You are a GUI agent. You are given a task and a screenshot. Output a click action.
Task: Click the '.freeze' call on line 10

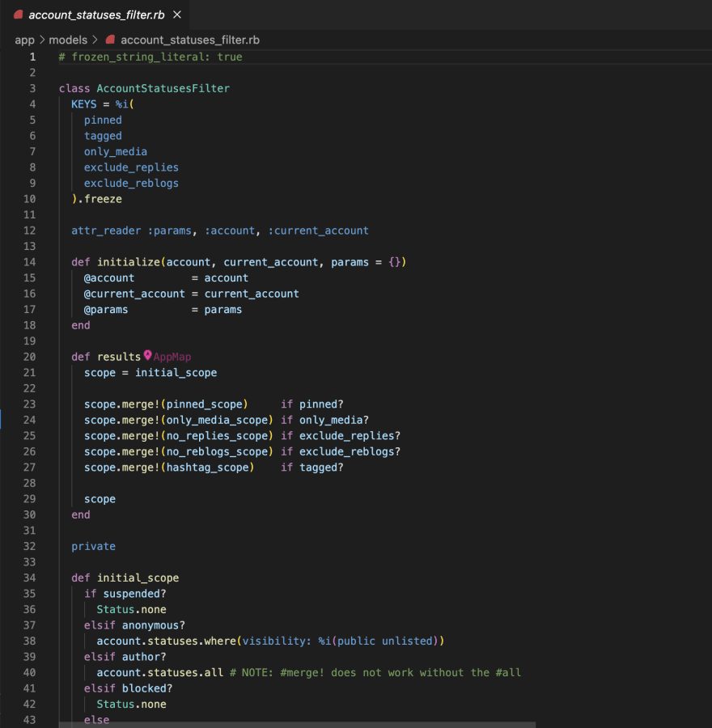click(100, 199)
